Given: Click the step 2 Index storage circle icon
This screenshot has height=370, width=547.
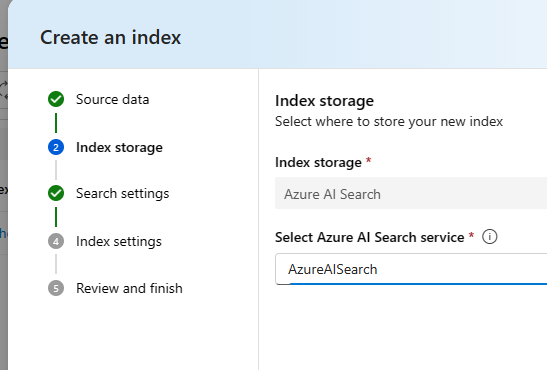Looking at the screenshot, I should [56, 148].
